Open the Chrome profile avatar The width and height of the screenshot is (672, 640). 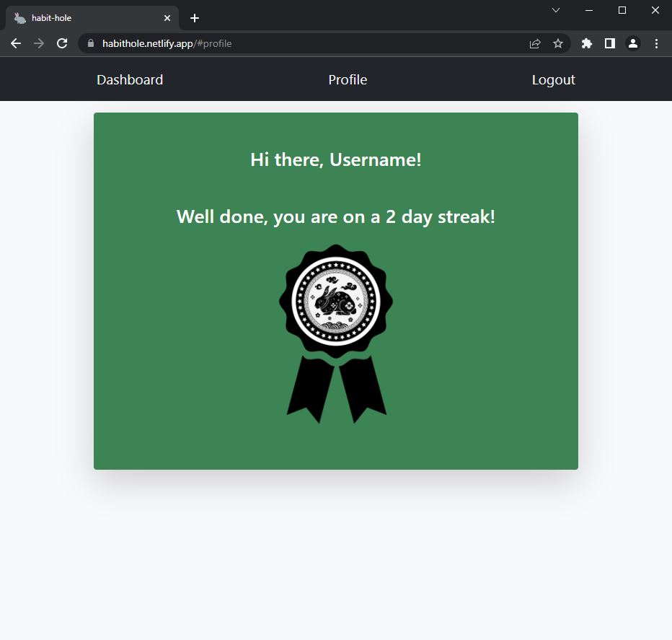[633, 43]
